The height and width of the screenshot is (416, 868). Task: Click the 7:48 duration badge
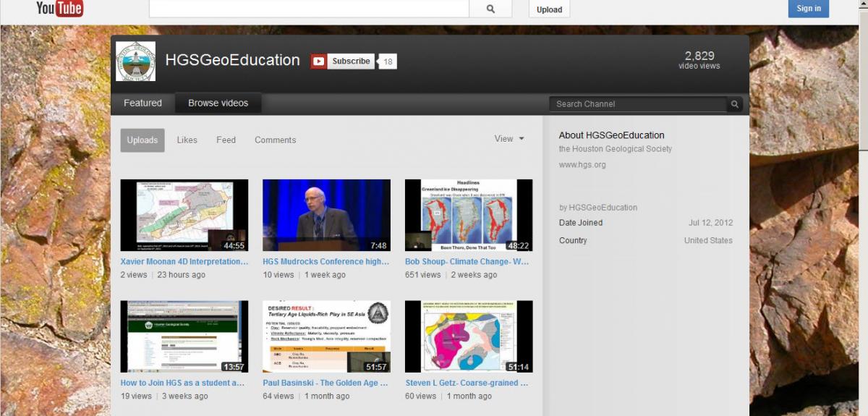[x=379, y=245]
